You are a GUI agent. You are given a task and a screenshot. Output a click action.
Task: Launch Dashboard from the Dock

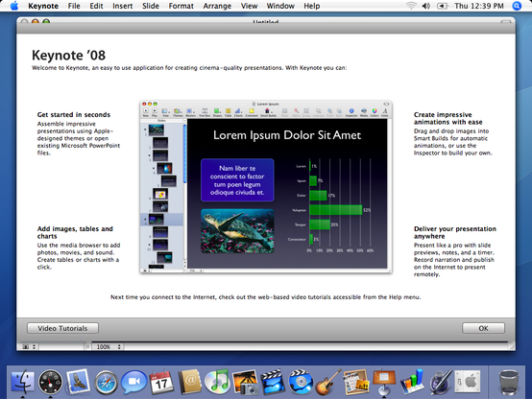50,382
